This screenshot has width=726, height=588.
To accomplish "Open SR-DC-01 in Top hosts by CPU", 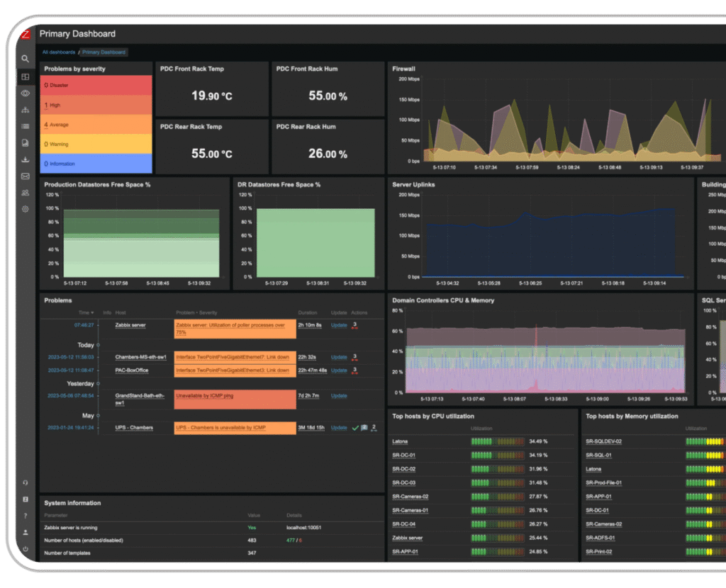I will [403, 456].
